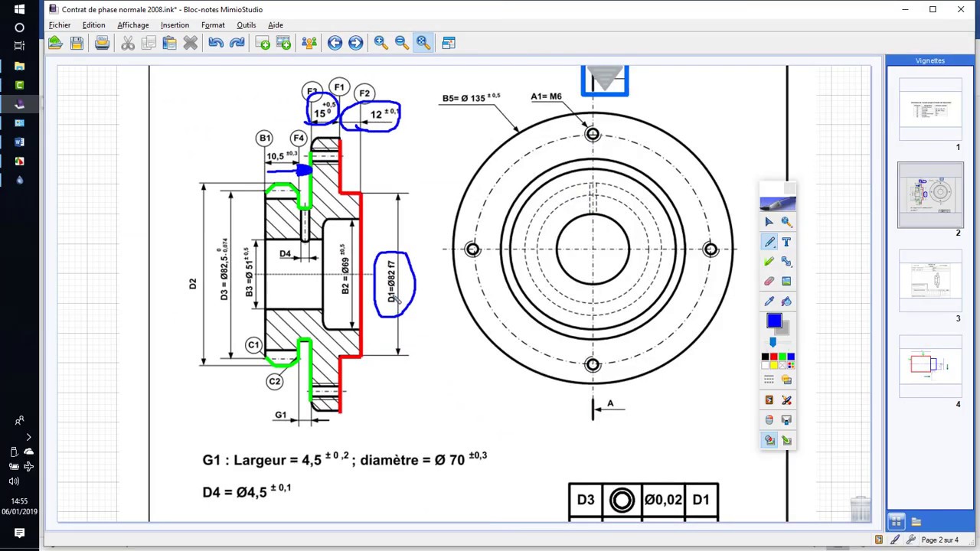The height and width of the screenshot is (551, 980).
Task: Click the Gallery folder icon in palette
Action: (x=786, y=380)
